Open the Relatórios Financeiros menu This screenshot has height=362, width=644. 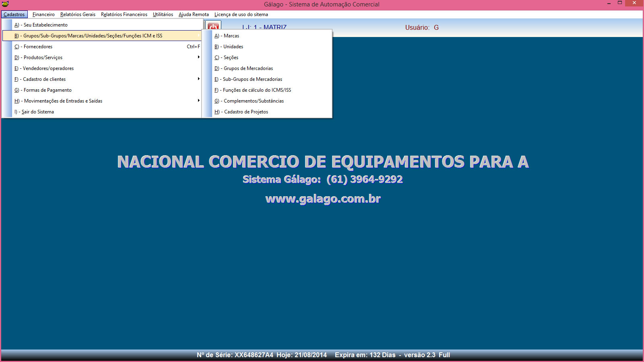pyautogui.click(x=124, y=14)
